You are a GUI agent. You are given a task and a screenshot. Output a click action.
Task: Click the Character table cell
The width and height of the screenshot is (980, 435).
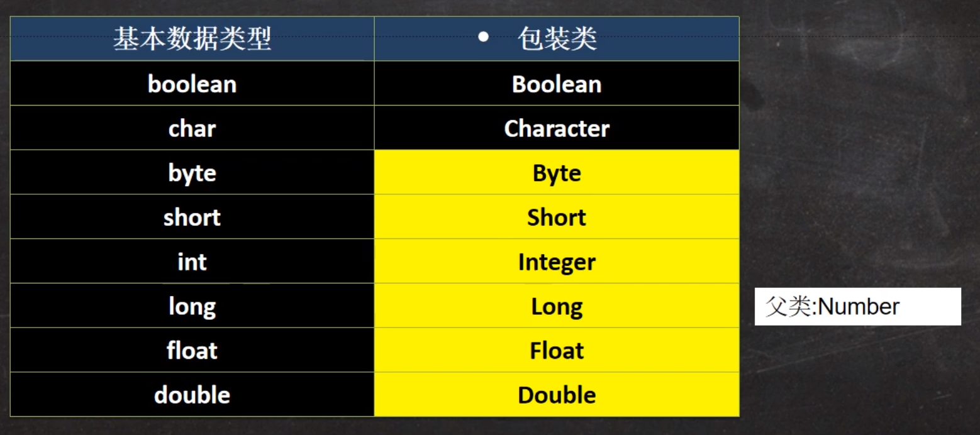(557, 128)
